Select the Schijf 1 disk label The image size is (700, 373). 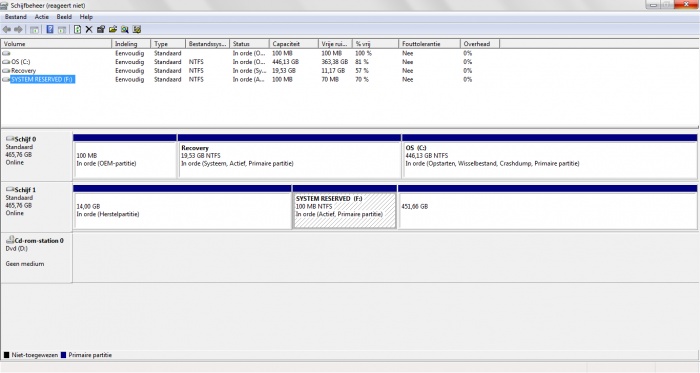point(25,190)
